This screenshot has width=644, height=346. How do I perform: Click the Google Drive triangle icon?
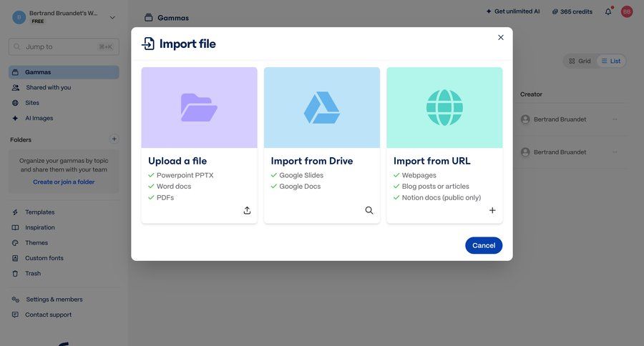pos(321,107)
